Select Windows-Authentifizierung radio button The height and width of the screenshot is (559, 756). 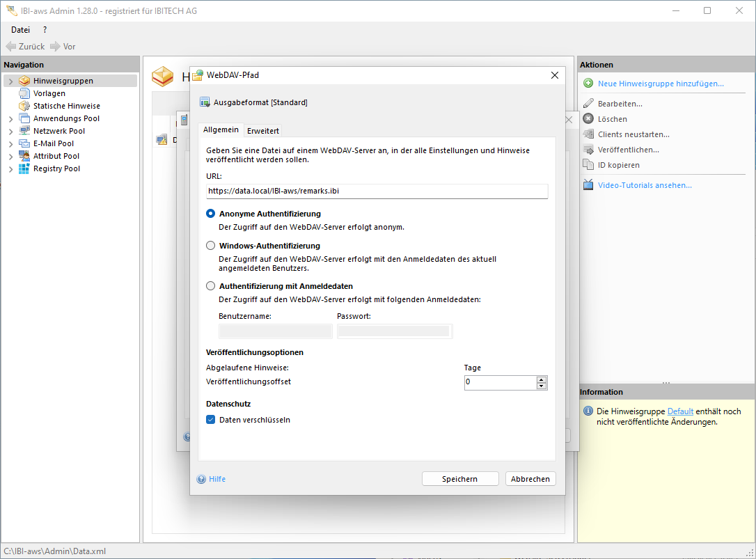tap(211, 246)
